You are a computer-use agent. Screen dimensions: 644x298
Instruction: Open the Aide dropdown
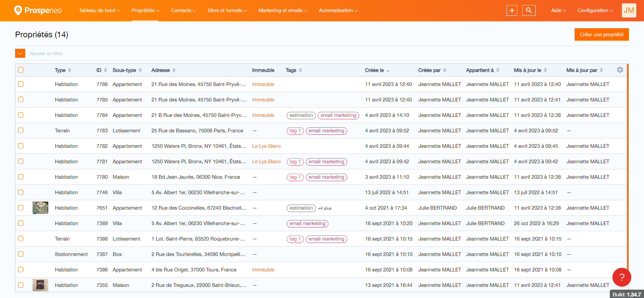pyautogui.click(x=558, y=10)
